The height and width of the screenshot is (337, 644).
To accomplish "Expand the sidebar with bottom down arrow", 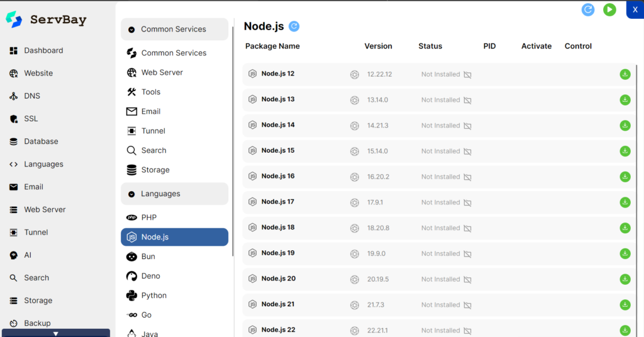I will coord(56,333).
